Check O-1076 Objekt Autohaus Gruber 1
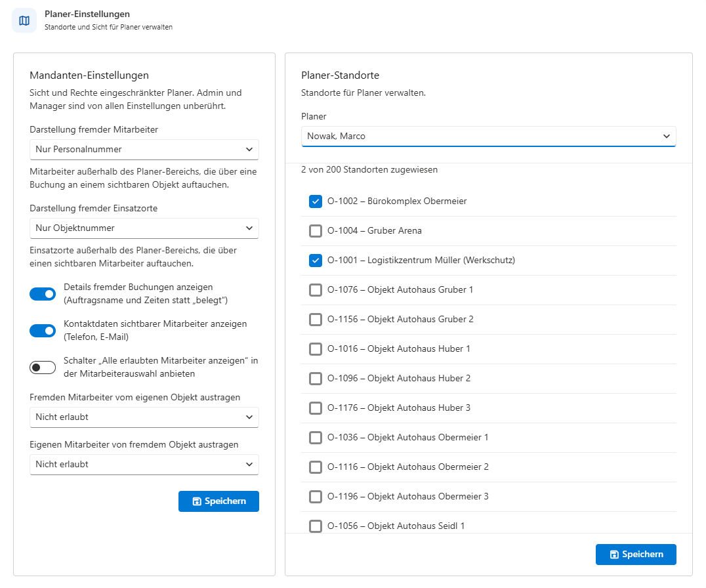This screenshot has width=706, height=588. [316, 290]
